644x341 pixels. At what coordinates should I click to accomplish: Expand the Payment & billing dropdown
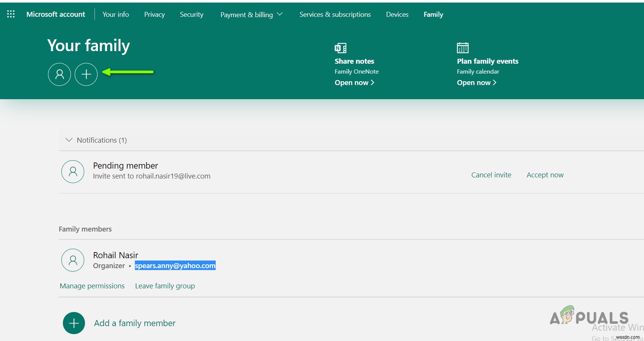click(252, 14)
